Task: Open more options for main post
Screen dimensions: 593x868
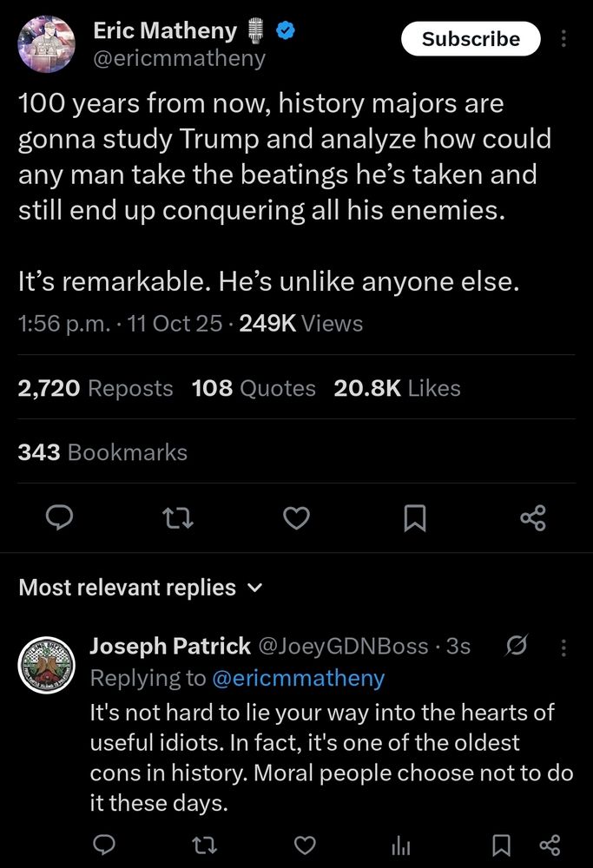Action: (563, 40)
